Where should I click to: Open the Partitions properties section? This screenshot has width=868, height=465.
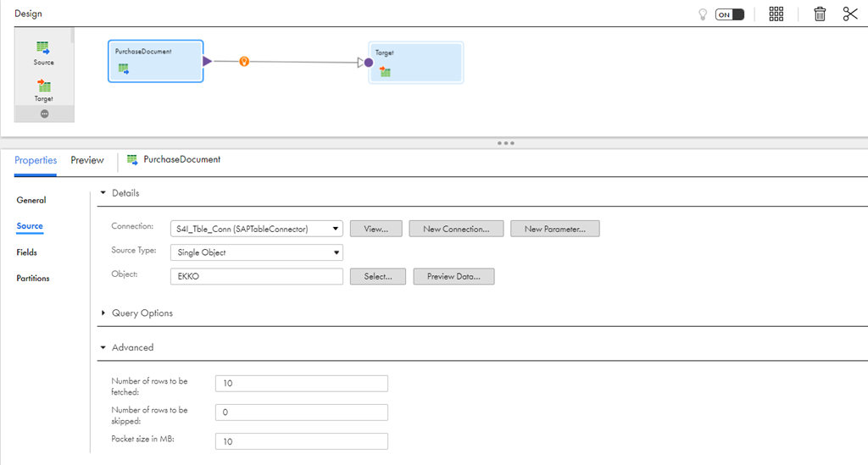tap(33, 278)
